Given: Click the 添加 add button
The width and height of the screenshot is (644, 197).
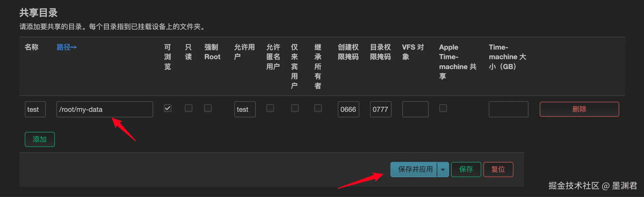Looking at the screenshot, I should pos(40,140).
